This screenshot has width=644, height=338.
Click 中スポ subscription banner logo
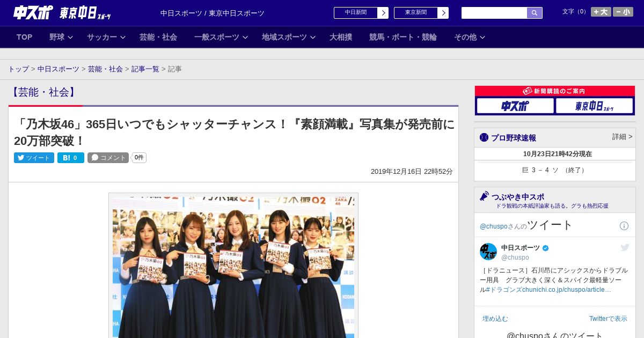[515, 106]
